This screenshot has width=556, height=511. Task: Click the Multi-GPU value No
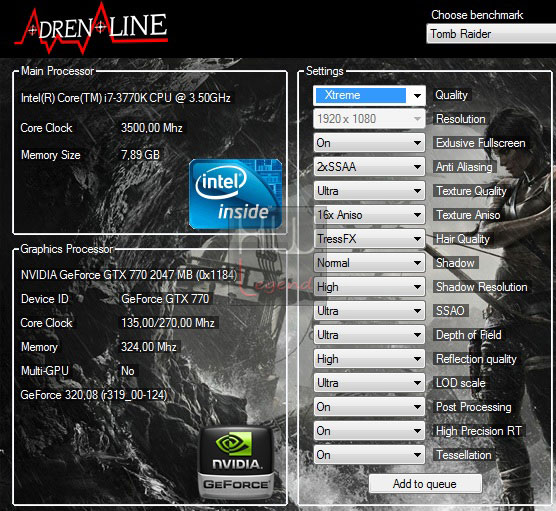click(x=128, y=371)
